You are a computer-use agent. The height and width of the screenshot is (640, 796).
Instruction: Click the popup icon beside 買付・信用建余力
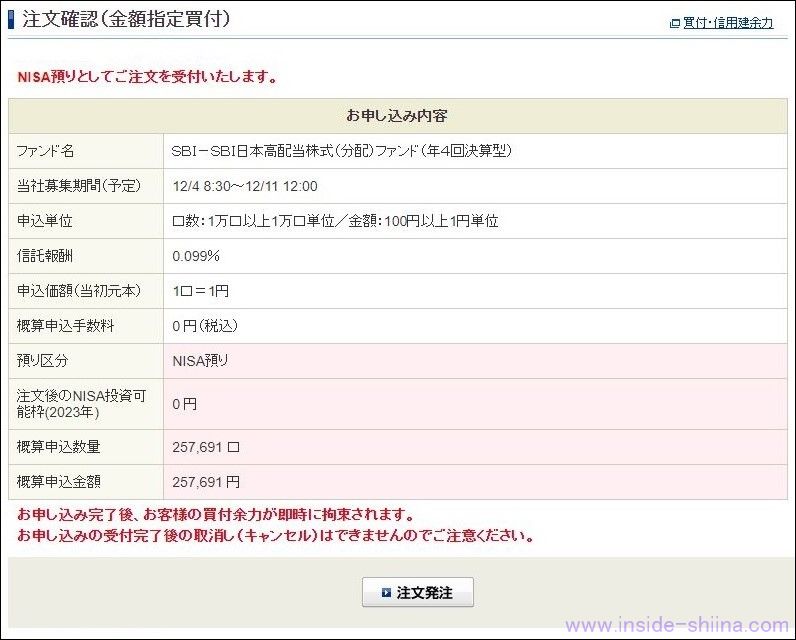pos(675,23)
